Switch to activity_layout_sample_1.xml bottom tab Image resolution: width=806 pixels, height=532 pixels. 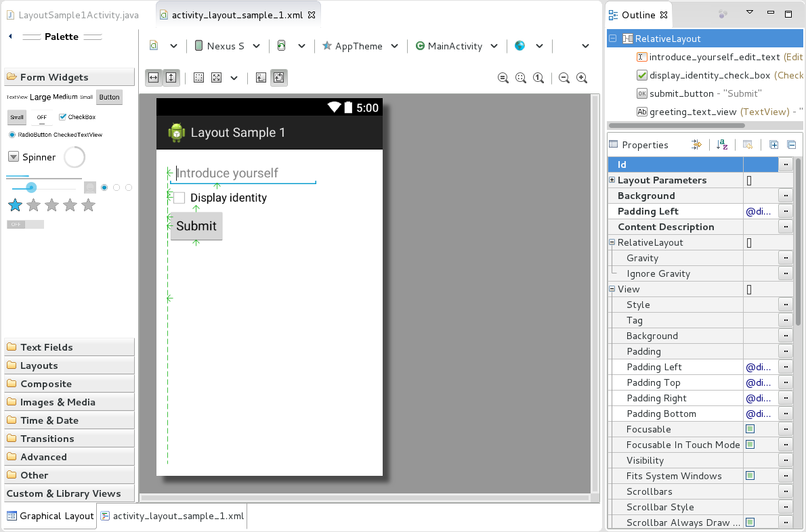point(172,516)
